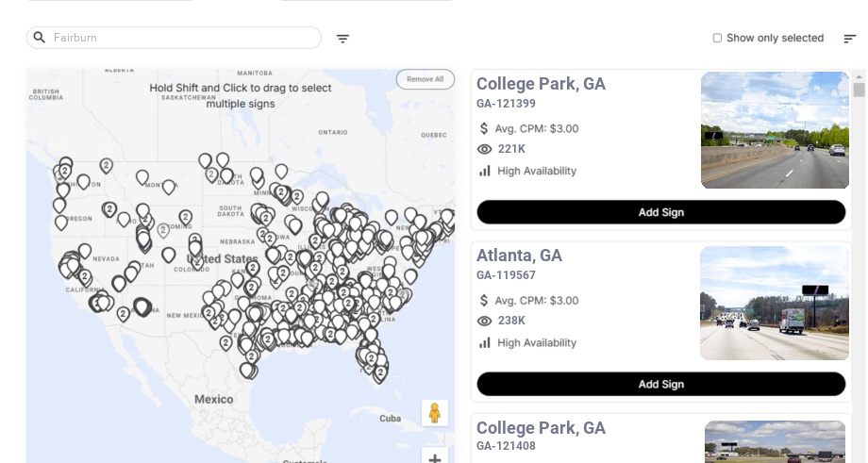This screenshot has width=868, height=463.
Task: Click the availability bars icon in Atlanta listing
Action: tap(485, 342)
